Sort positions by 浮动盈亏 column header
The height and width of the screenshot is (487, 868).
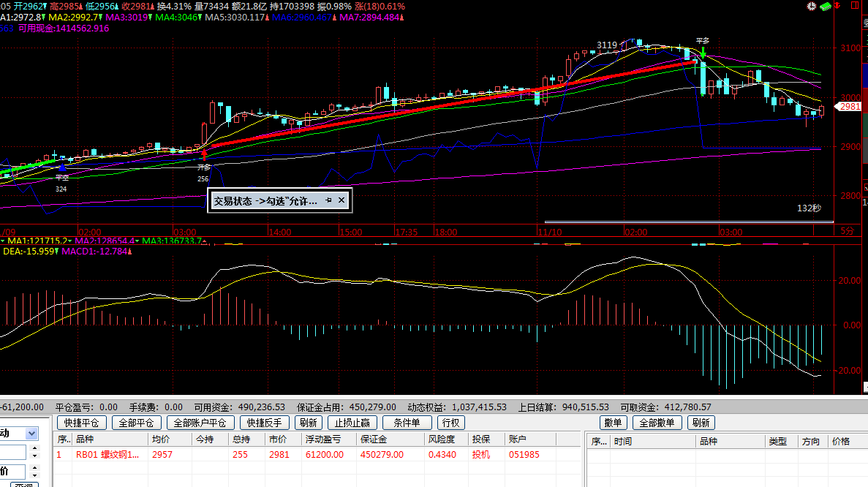[327, 439]
